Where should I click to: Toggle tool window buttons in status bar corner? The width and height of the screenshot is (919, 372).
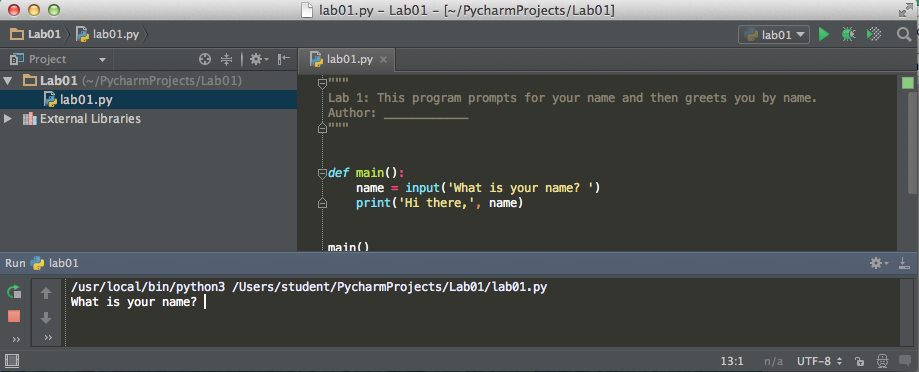tap(12, 360)
